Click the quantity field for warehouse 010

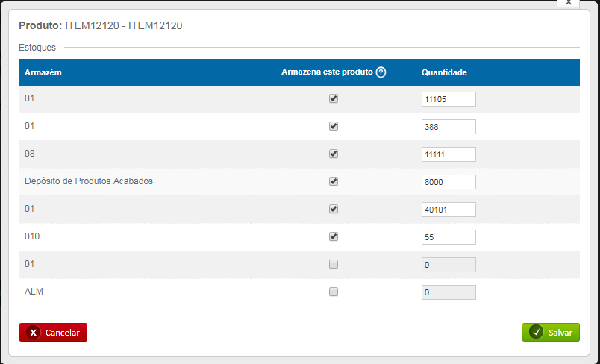click(x=449, y=237)
